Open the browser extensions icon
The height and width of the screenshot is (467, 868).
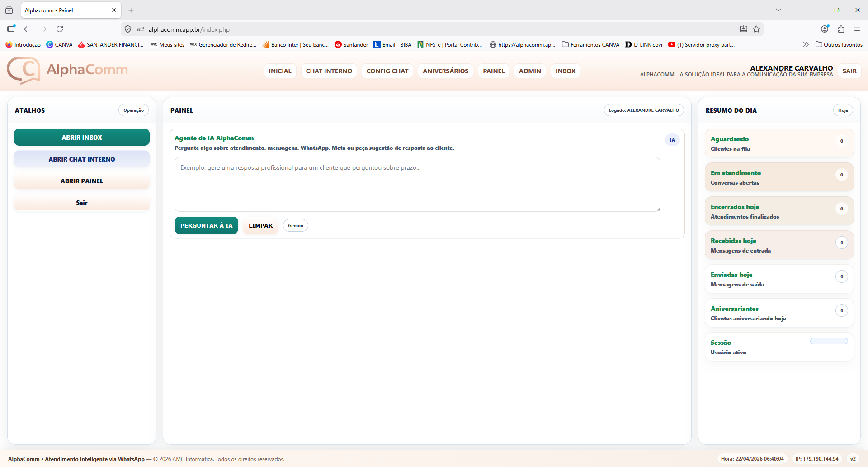(x=841, y=29)
